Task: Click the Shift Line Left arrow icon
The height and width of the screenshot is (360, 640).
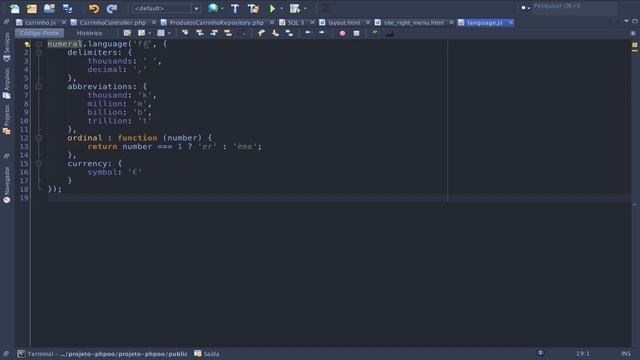Action: [x=308, y=33]
